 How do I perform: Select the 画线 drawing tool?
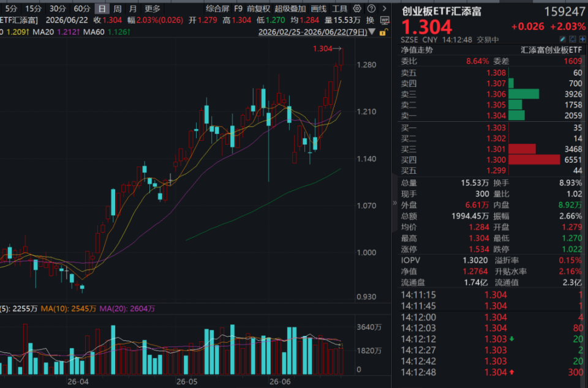point(318,9)
